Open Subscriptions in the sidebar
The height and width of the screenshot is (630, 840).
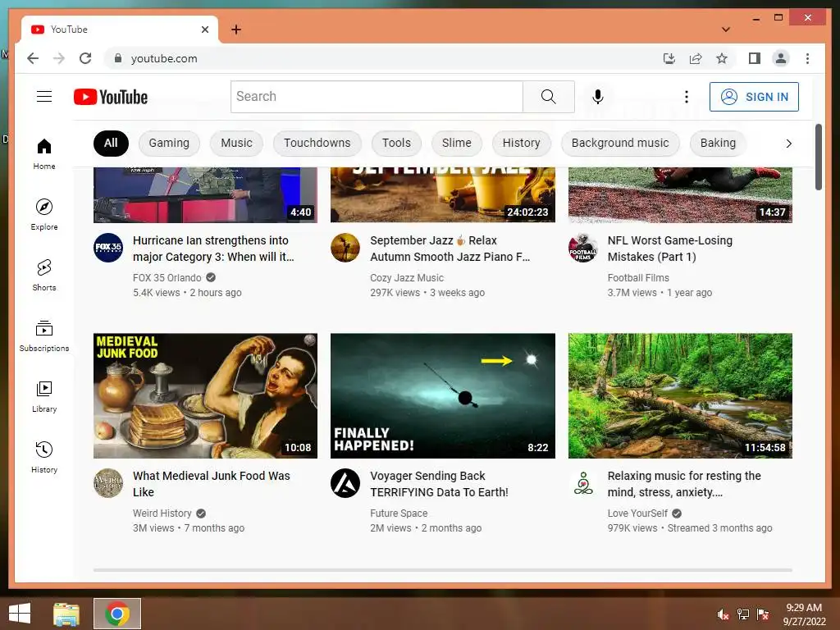point(44,336)
